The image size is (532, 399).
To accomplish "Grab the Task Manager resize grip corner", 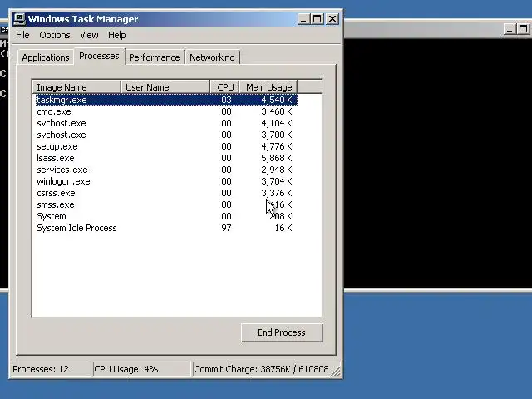I will click(336, 372).
